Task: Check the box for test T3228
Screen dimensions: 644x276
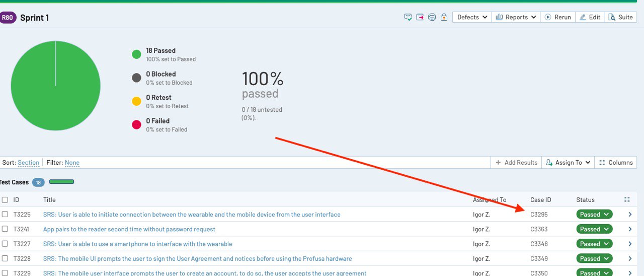Action: point(5,258)
